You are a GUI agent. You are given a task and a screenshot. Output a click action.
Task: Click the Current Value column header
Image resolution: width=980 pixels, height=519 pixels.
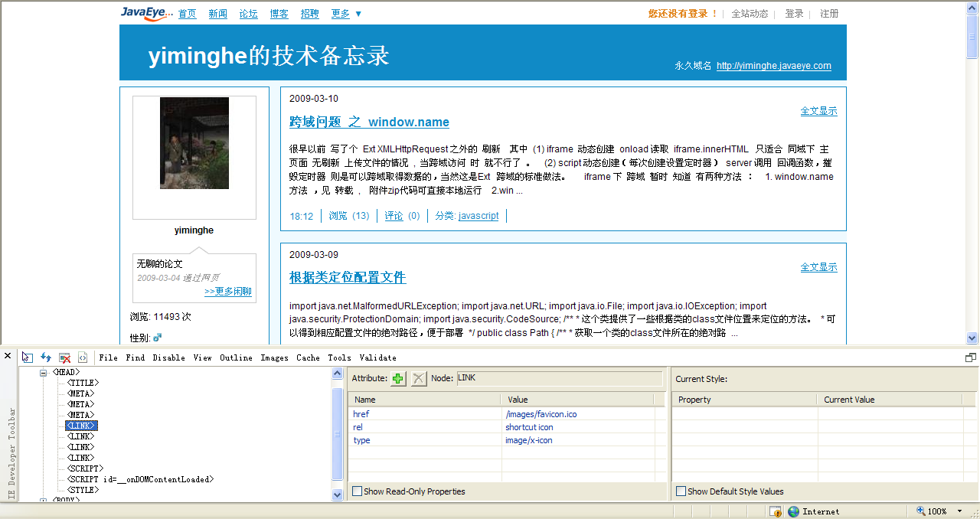pos(890,400)
